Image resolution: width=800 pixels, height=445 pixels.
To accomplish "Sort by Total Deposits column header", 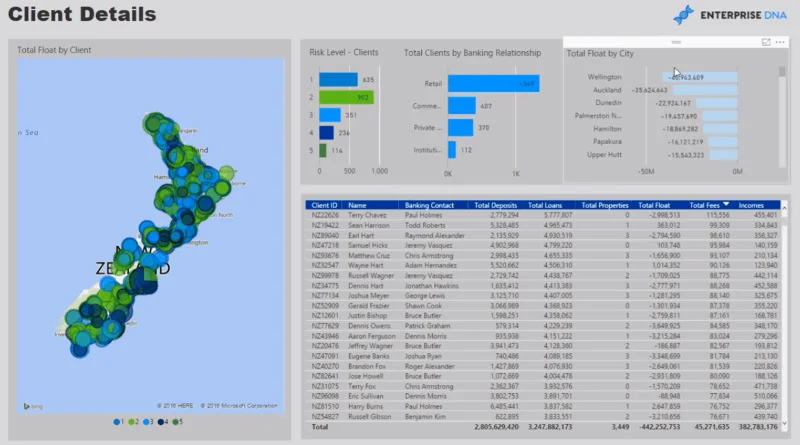I will 495,205.
